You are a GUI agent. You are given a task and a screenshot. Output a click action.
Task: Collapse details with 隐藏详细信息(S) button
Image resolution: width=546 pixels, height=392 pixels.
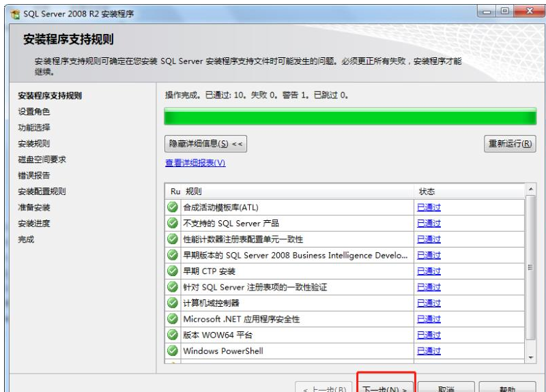click(x=206, y=144)
